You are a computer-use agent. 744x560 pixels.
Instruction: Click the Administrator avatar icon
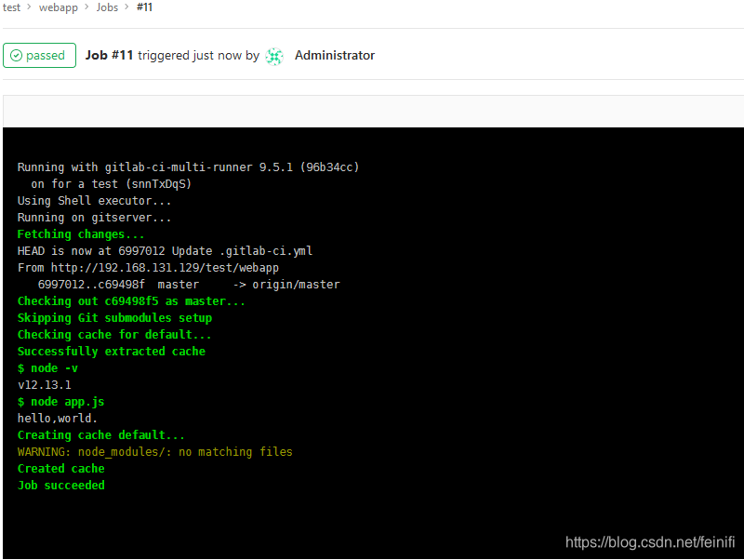(x=274, y=56)
